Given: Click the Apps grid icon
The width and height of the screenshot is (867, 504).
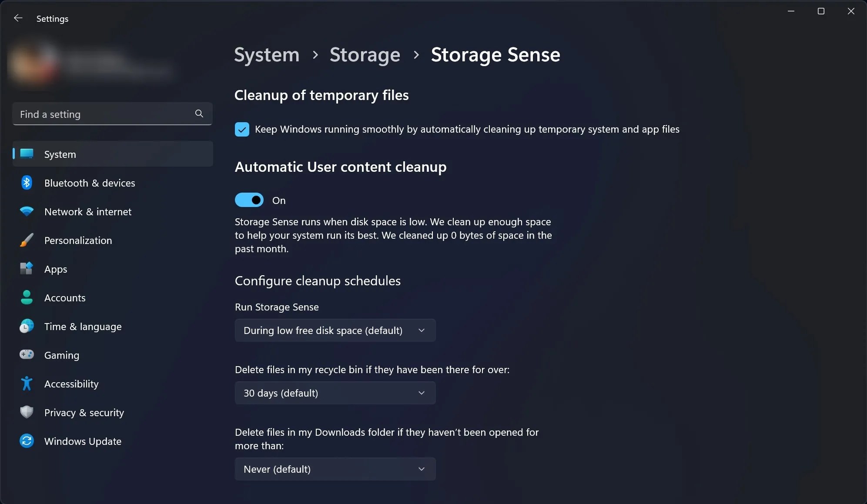Looking at the screenshot, I should 26,269.
